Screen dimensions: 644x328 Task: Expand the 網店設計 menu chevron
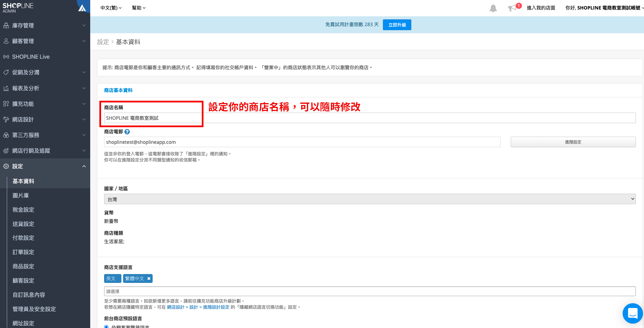(84, 119)
